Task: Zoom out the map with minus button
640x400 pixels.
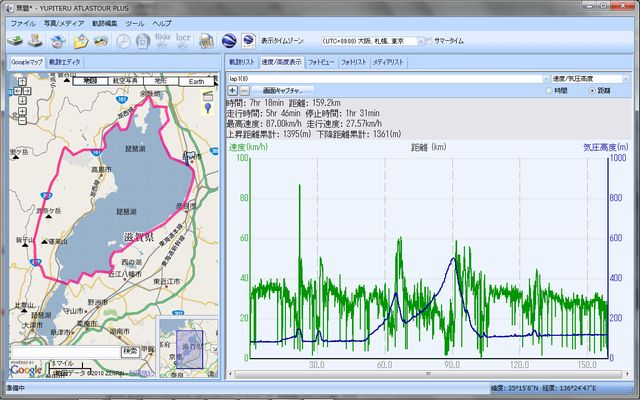Action: 22,121
